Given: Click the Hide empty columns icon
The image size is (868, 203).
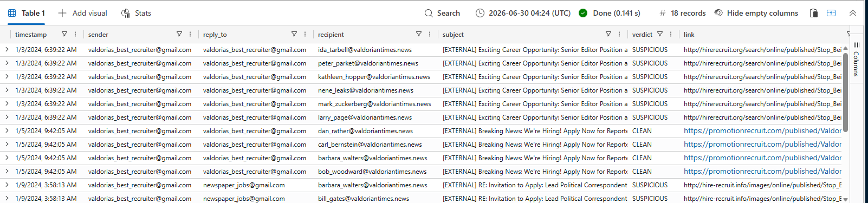Looking at the screenshot, I should (718, 13).
